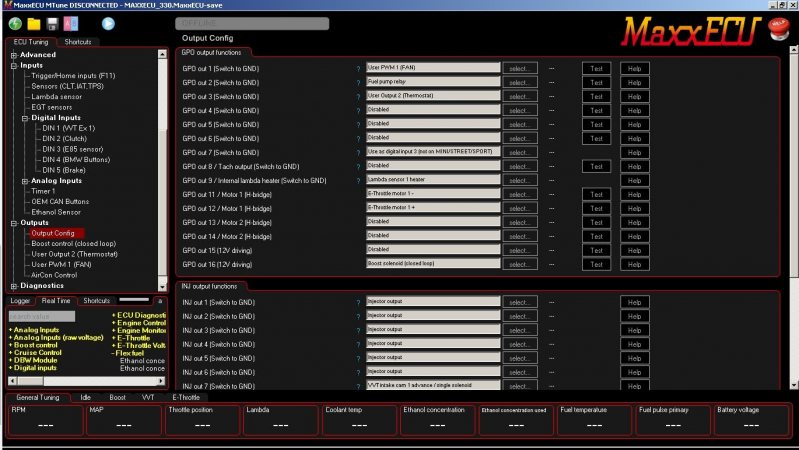Expand the DBW Module realtime group
The height and width of the screenshot is (450, 799).
pos(10,360)
